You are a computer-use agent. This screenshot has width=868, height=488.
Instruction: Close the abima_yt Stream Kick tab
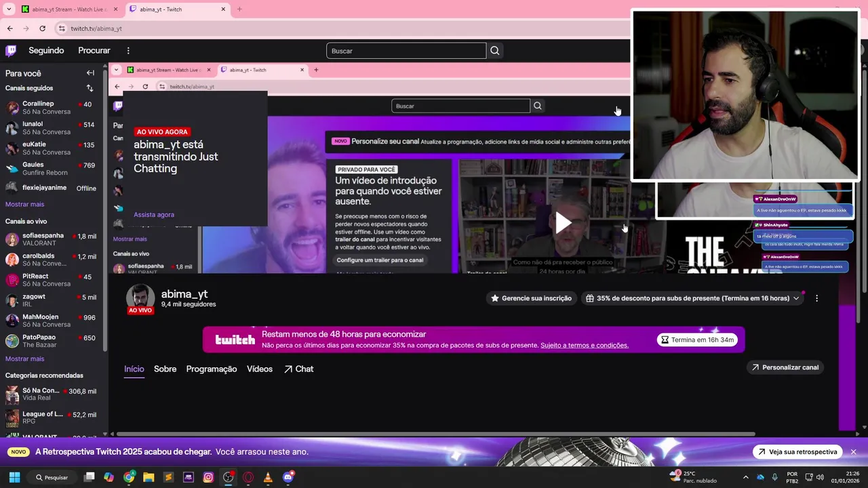[x=115, y=9]
